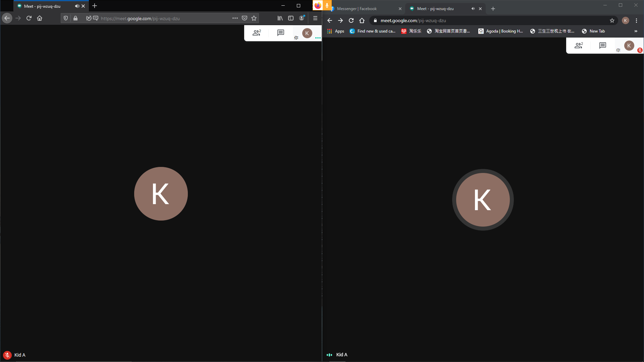Click the Chrome address bar URL

[x=413, y=20]
